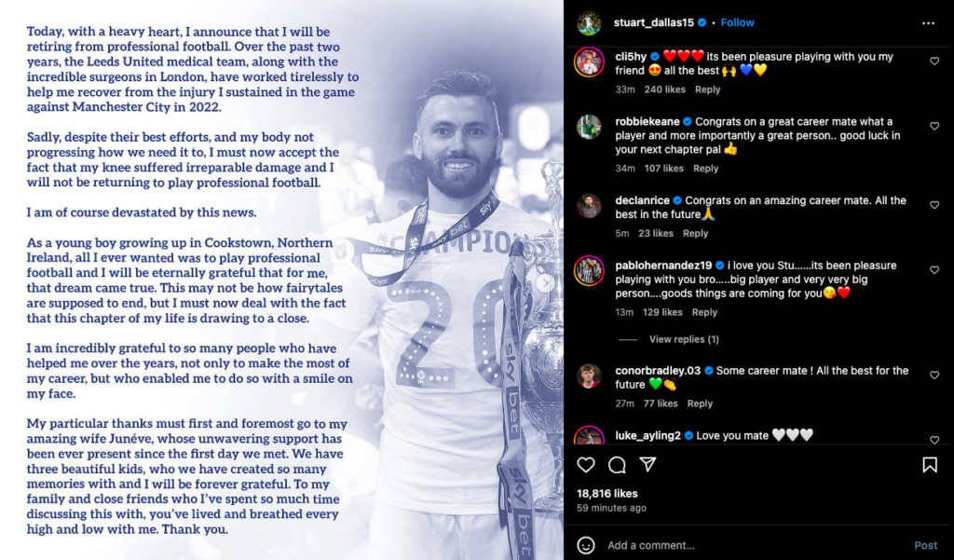Open stuart_dallas15 profile picture

coord(589,23)
